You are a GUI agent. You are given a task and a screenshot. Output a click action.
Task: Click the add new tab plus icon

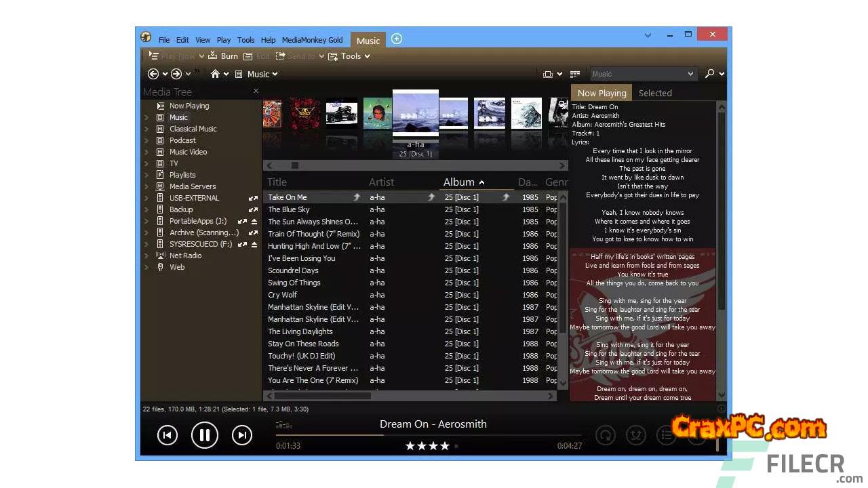tap(397, 39)
